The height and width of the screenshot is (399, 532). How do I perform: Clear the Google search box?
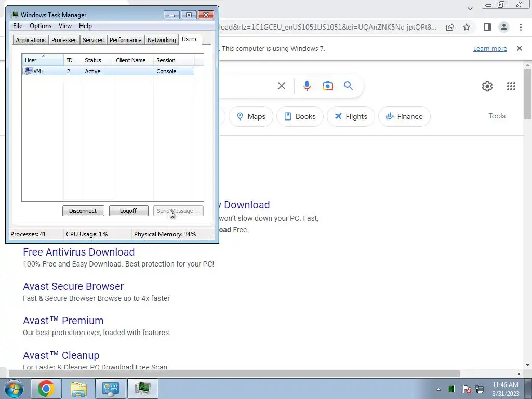coord(282,86)
